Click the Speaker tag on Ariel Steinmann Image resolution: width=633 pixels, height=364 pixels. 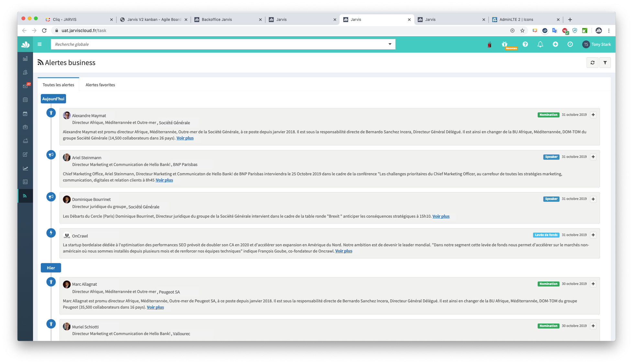point(551,157)
